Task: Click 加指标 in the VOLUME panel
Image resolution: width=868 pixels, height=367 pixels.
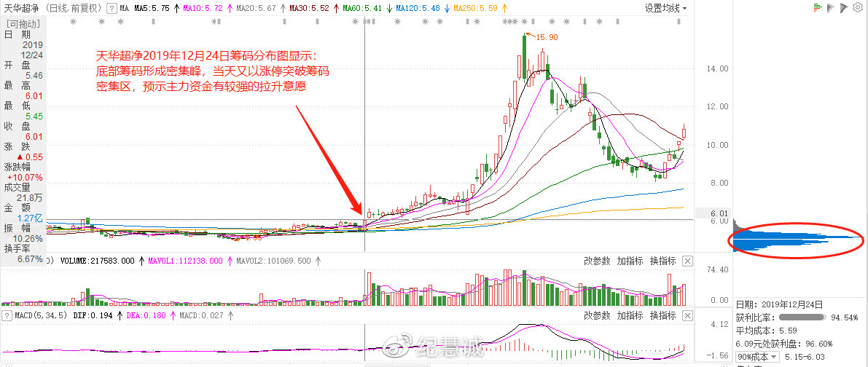Action: click(630, 261)
